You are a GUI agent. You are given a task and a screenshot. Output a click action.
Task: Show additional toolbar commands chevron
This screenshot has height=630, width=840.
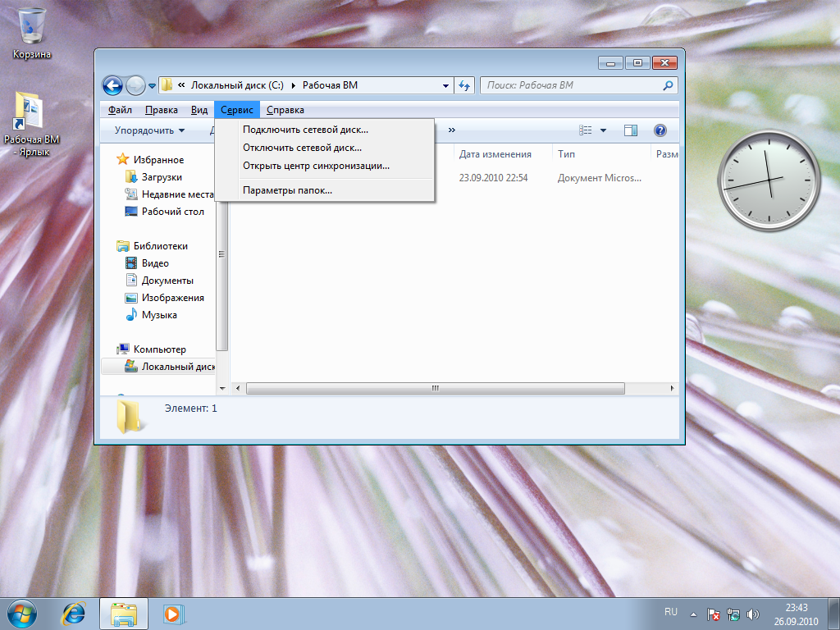pos(452,130)
